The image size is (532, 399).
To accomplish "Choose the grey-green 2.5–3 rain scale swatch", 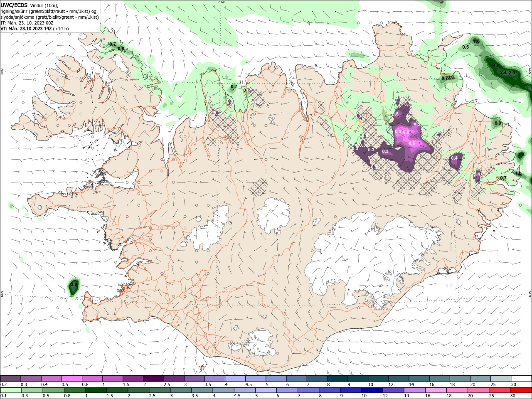I will click(x=160, y=390).
